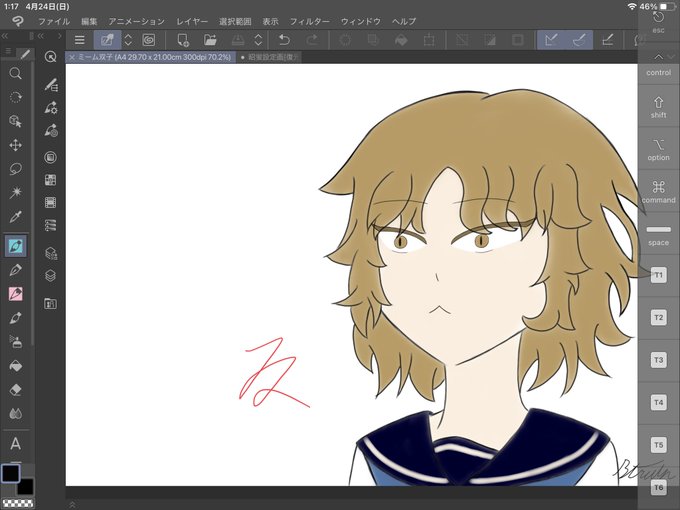Expand stepper arrows beside stylus mode button
Screen dimensions: 680x510
click(128, 40)
